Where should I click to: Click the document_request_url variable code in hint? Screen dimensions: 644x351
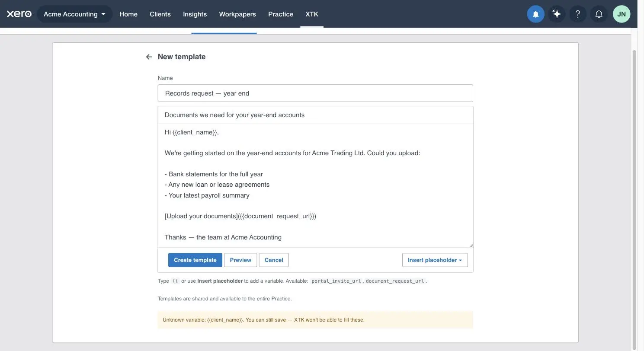395,281
